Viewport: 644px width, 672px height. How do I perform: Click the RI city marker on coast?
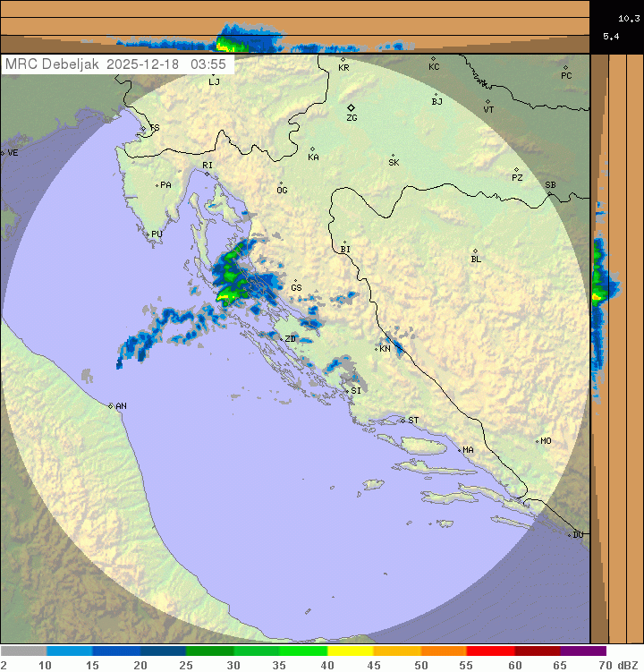208,174
